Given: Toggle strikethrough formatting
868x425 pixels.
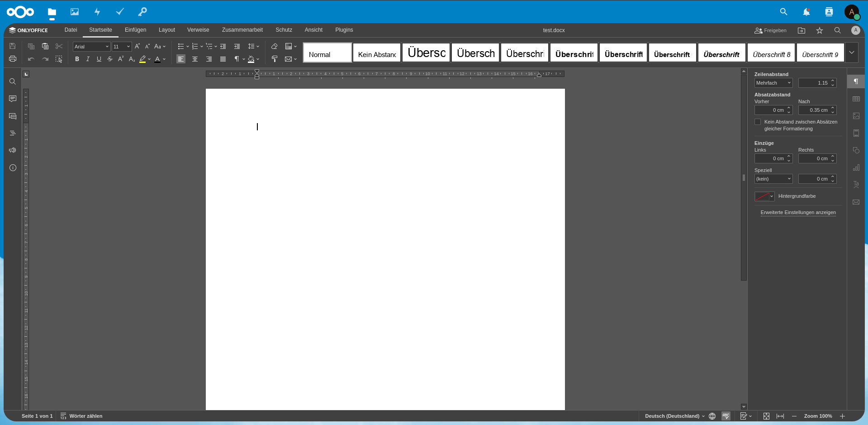Looking at the screenshot, I should click(x=110, y=59).
